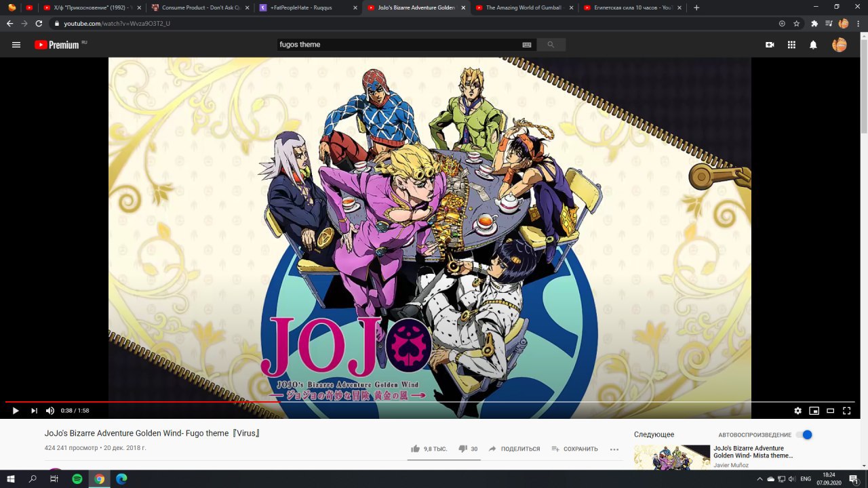
Task: Click the '424 241 просмотр' view count
Action: (x=71, y=448)
